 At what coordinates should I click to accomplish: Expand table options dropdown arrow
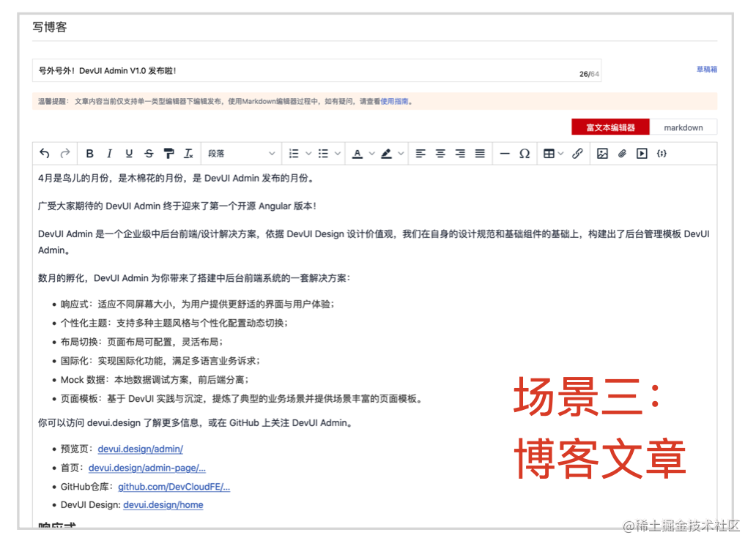coord(560,154)
